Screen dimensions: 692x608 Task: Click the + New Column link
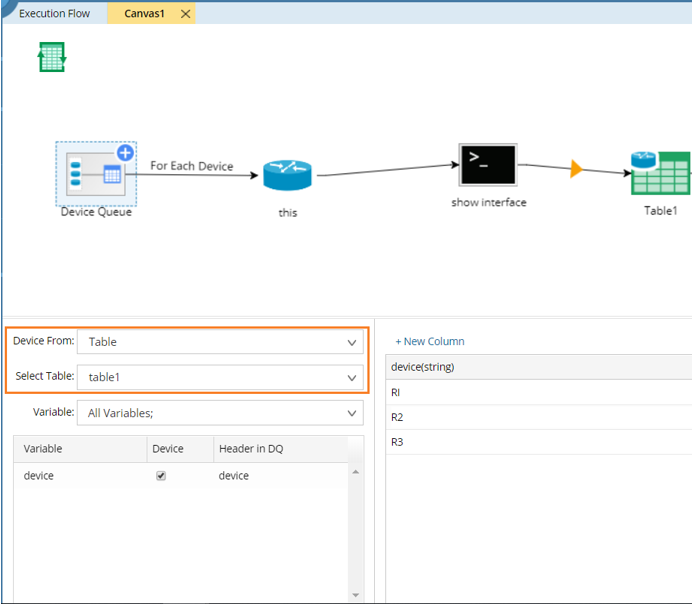pos(430,341)
